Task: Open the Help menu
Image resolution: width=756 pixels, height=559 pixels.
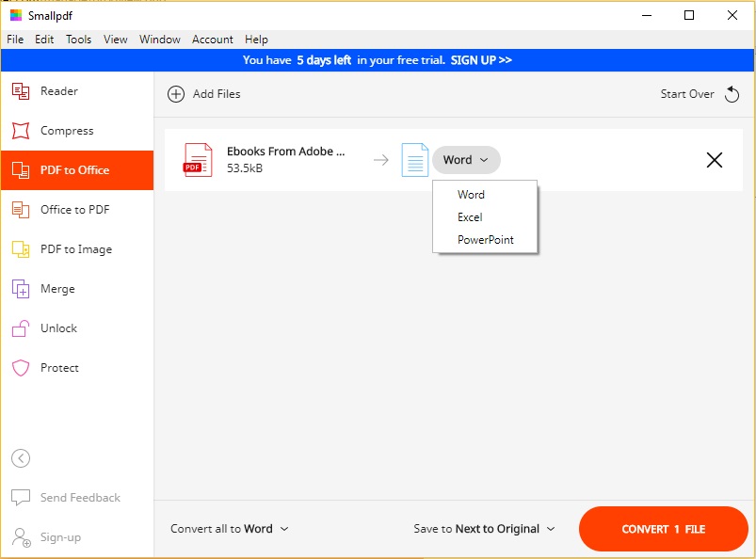Action: click(x=256, y=40)
